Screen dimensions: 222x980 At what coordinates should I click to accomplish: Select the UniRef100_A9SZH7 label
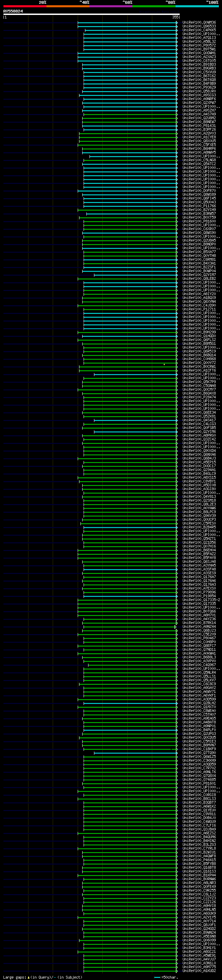[x=199, y=110]
